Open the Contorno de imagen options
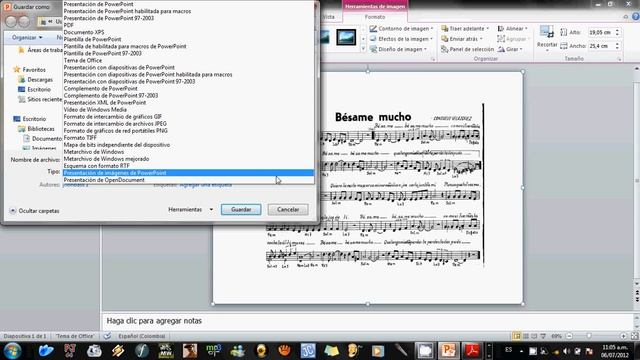Image resolution: width=640 pixels, height=360 pixels. (x=402, y=29)
